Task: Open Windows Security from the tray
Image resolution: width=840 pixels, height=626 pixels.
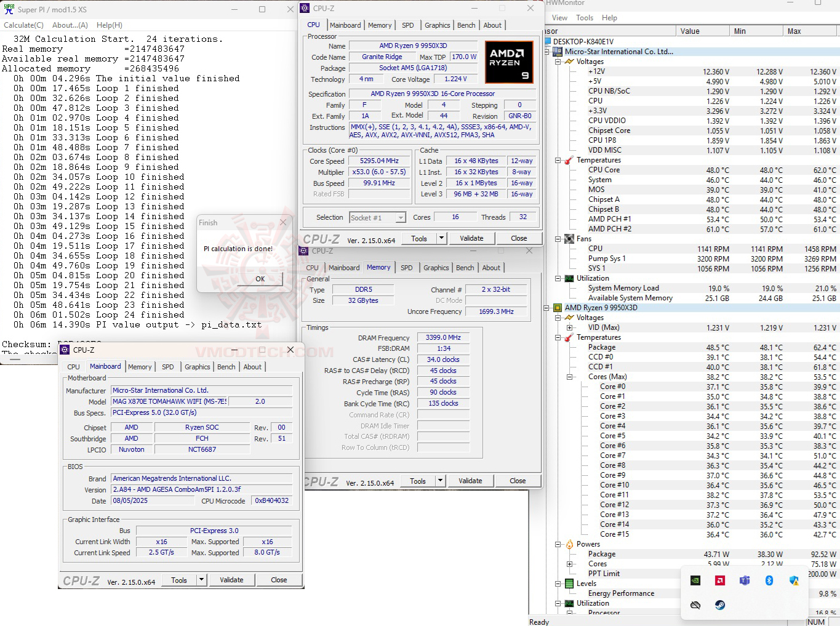Action: coord(793,581)
